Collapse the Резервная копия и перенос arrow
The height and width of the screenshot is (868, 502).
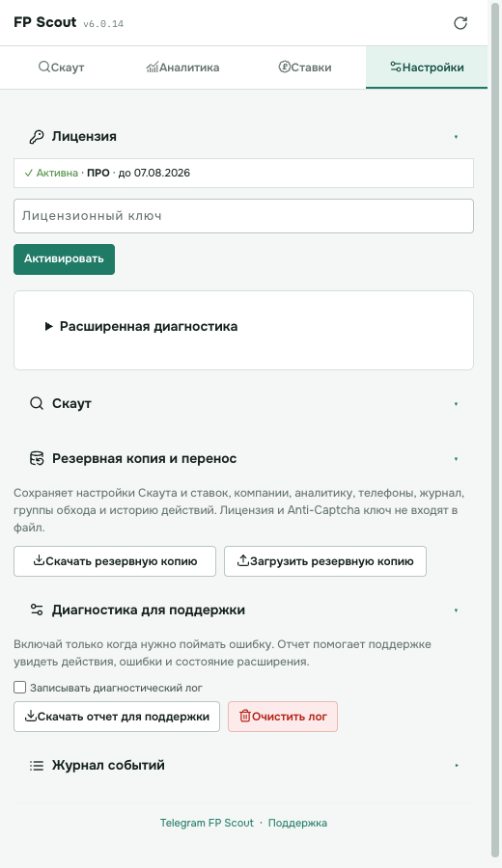pyautogui.click(x=456, y=459)
